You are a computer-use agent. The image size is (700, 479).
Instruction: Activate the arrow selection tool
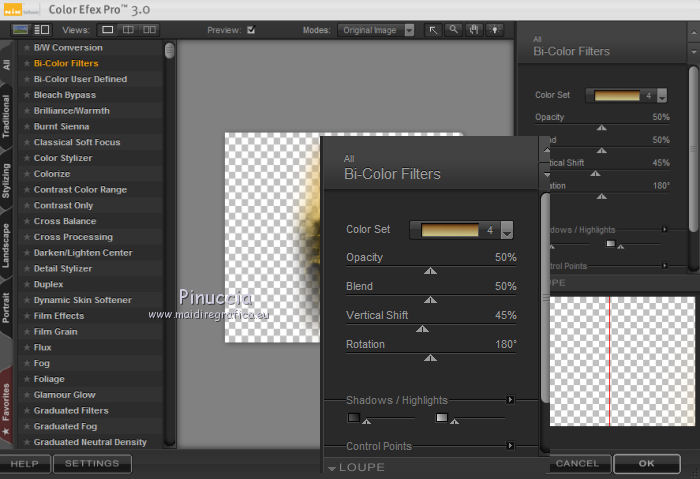pyautogui.click(x=433, y=30)
